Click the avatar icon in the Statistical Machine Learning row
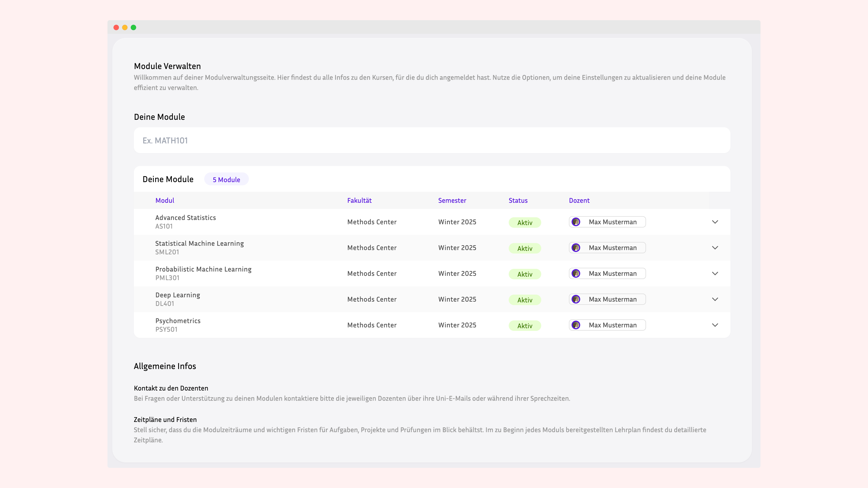Image resolution: width=868 pixels, height=488 pixels. point(576,248)
